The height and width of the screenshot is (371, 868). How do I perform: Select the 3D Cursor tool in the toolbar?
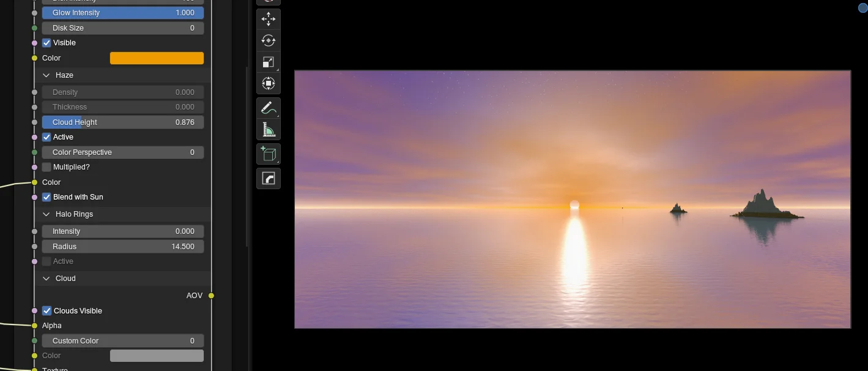click(x=269, y=2)
